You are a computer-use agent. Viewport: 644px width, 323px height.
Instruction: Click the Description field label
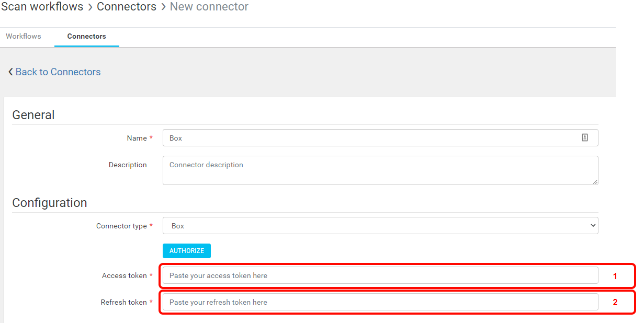tap(128, 165)
